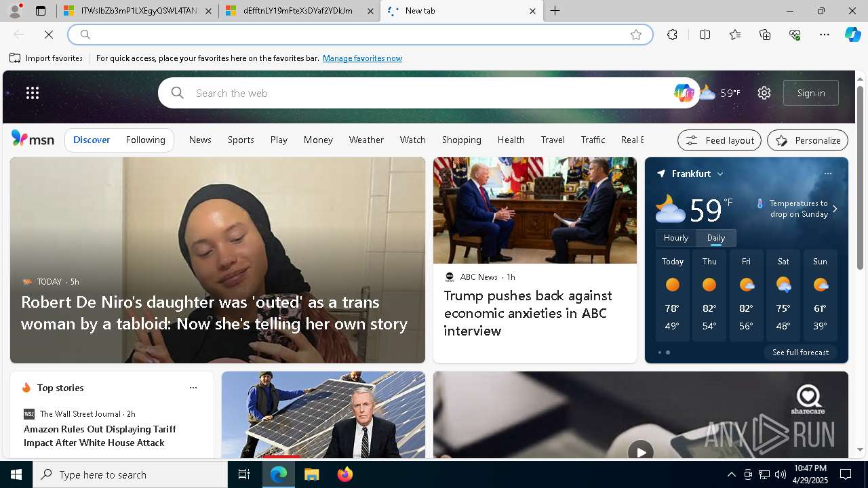Image resolution: width=868 pixels, height=488 pixels.
Task: Click the Feed layout button
Action: [719, 140]
